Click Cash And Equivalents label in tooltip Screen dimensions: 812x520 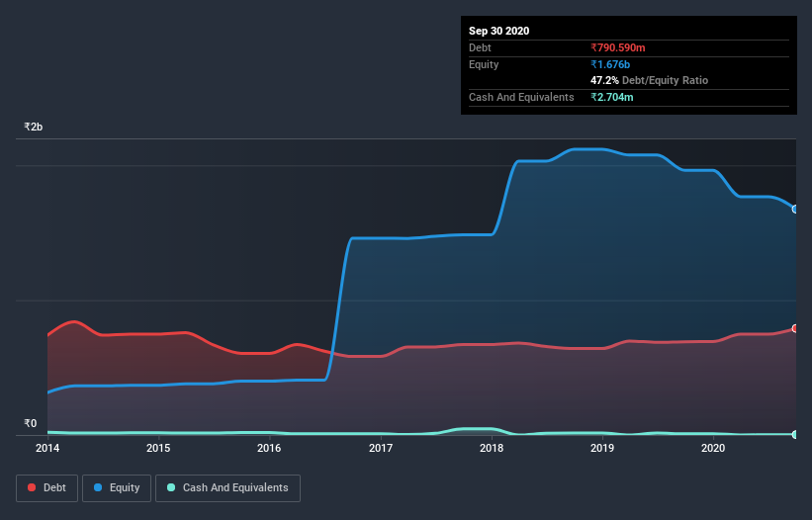(x=521, y=97)
